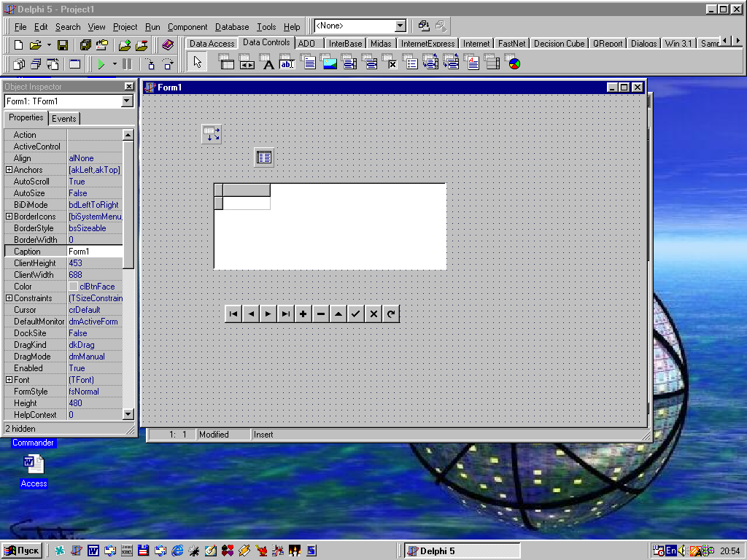Click navigator First record button

coord(233,314)
